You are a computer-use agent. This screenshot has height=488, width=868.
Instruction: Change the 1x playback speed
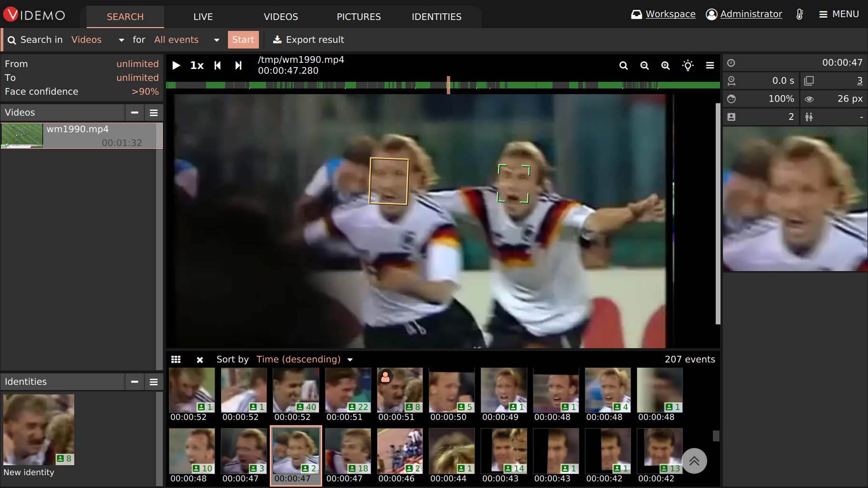tap(197, 66)
